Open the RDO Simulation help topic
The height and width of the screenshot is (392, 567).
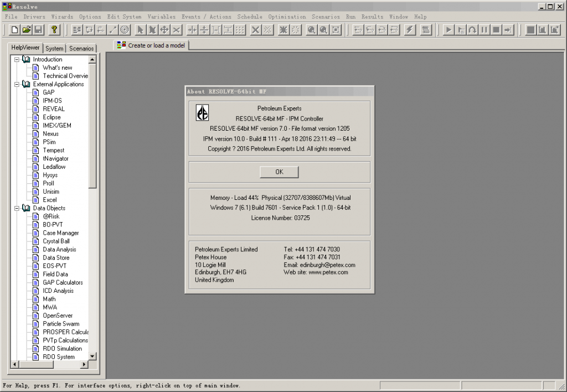pos(63,349)
